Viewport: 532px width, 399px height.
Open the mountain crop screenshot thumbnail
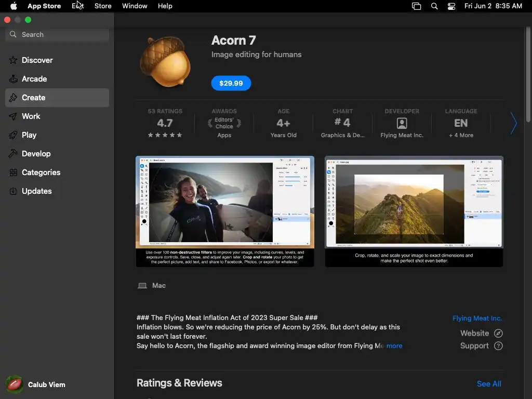414,211
